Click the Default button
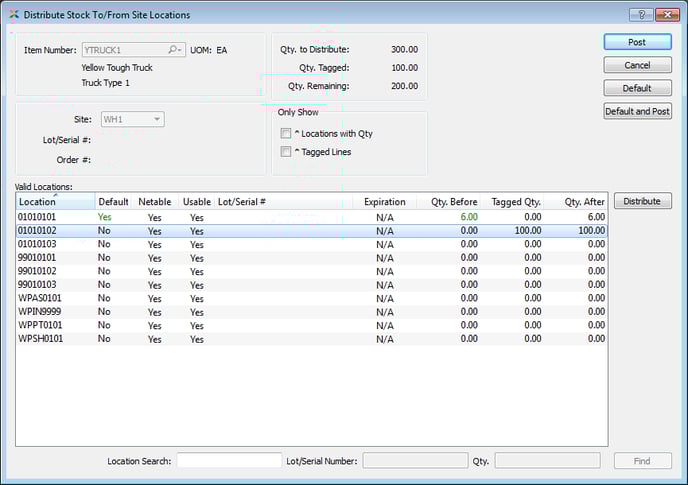The height and width of the screenshot is (485, 688). coord(637,88)
